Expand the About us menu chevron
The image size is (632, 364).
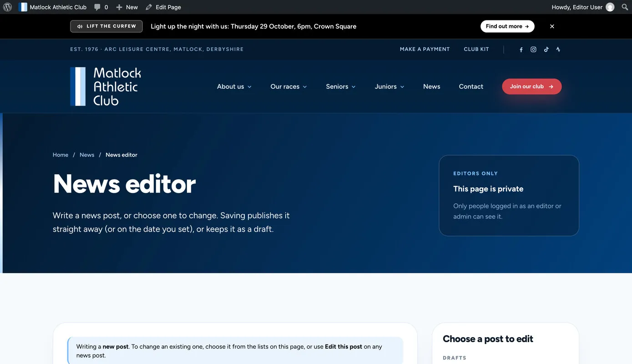(249, 87)
